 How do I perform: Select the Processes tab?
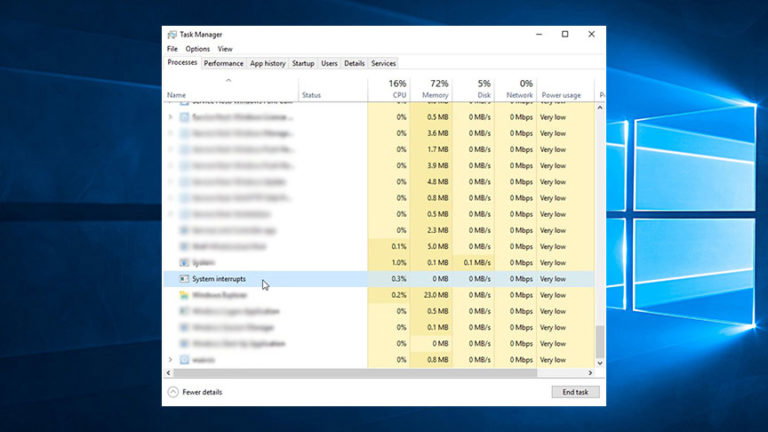[182, 63]
